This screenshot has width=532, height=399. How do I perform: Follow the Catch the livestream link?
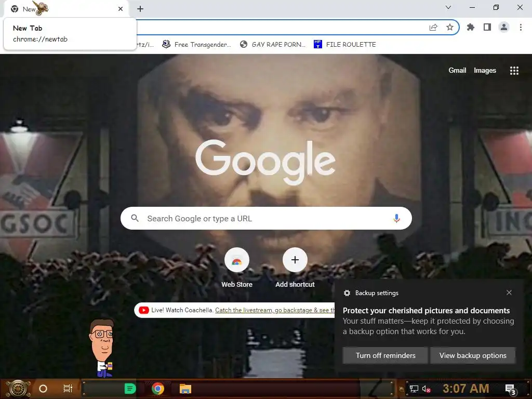274,310
